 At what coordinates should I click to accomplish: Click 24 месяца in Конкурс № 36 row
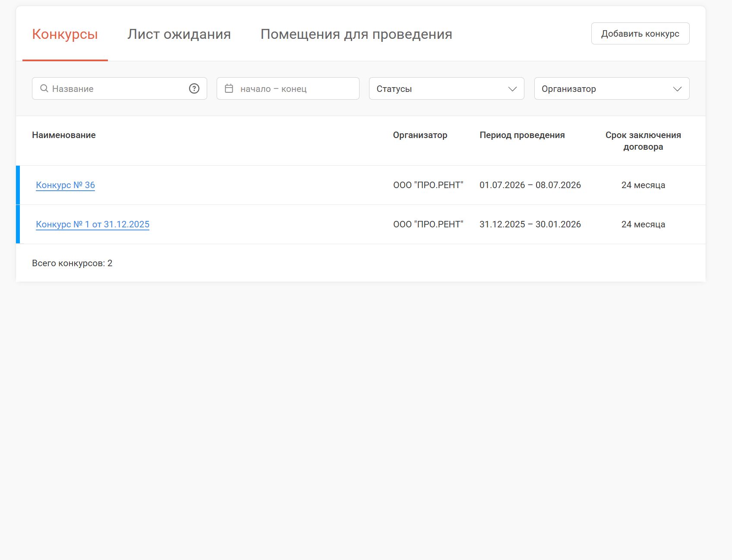click(643, 185)
